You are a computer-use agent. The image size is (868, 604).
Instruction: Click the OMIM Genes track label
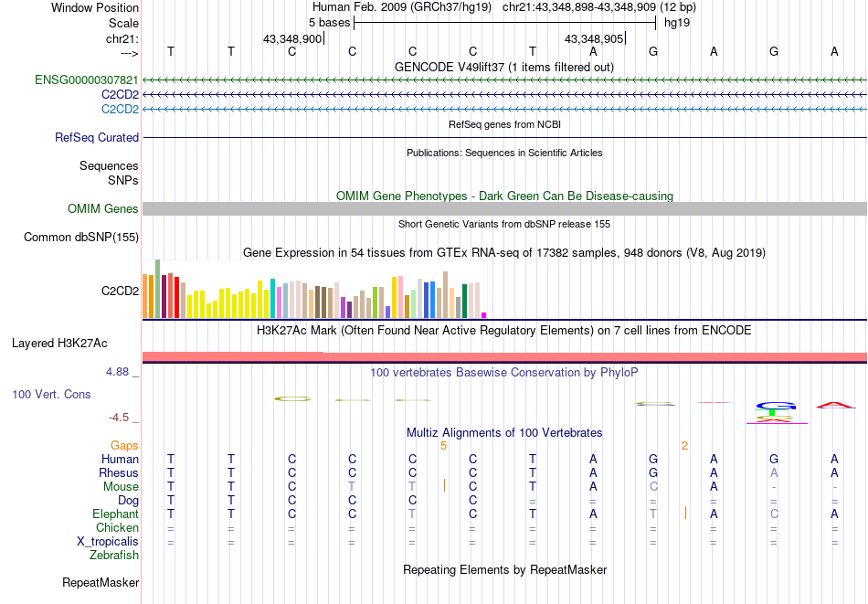[x=103, y=208]
